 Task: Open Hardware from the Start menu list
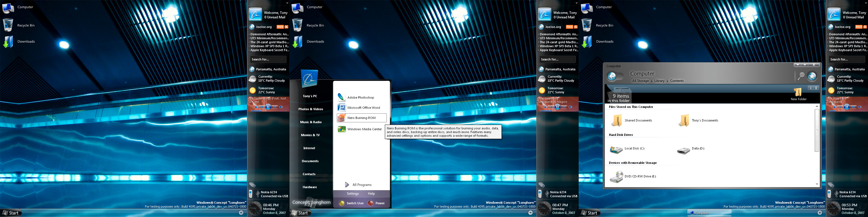coord(309,187)
